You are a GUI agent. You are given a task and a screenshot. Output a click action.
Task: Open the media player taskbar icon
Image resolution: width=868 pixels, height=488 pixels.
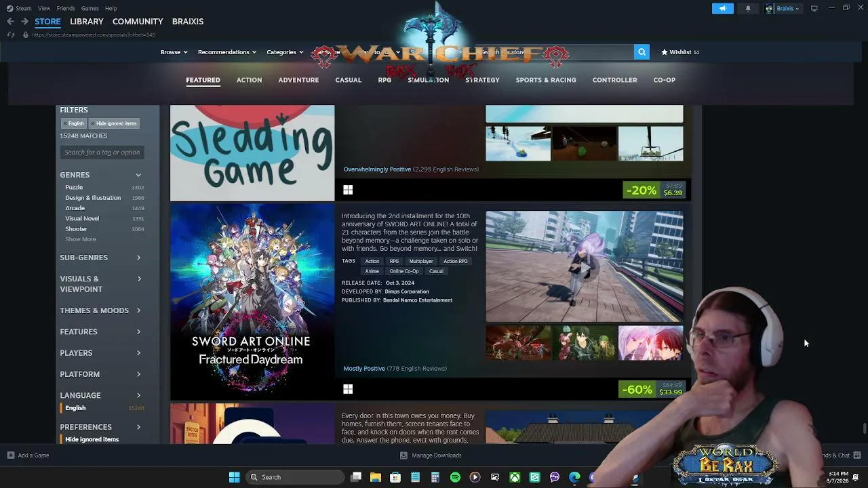475,477
